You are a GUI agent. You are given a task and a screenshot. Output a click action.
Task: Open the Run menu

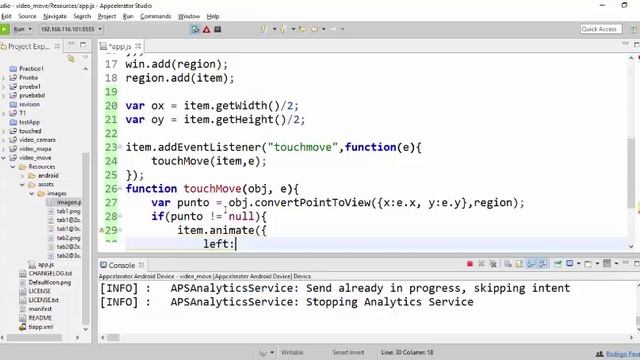pos(128,16)
